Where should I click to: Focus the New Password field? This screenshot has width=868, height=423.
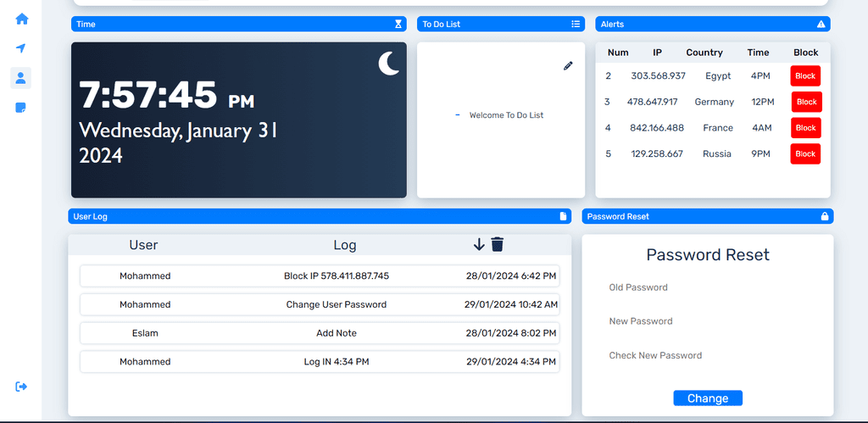coord(708,321)
